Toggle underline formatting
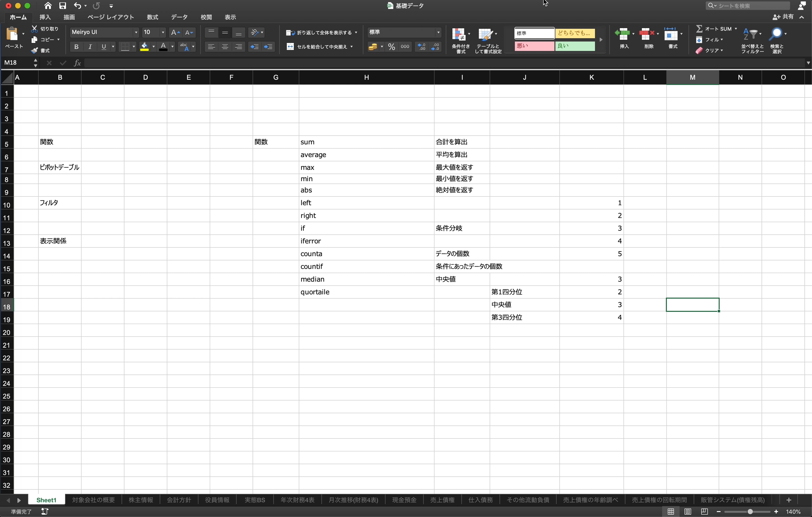This screenshot has width=812, height=517. [x=104, y=47]
